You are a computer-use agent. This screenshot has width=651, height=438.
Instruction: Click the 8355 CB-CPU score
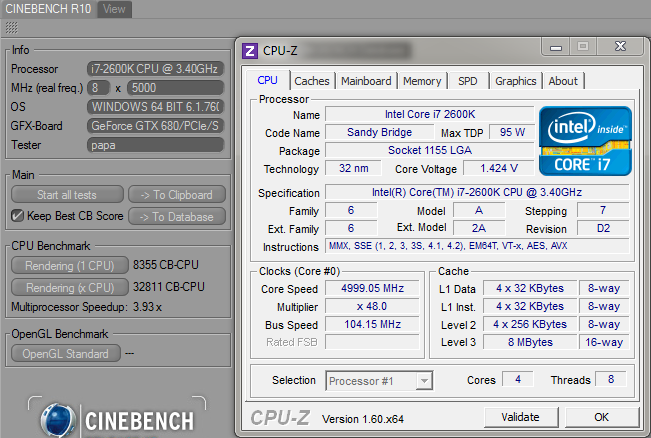point(166,265)
